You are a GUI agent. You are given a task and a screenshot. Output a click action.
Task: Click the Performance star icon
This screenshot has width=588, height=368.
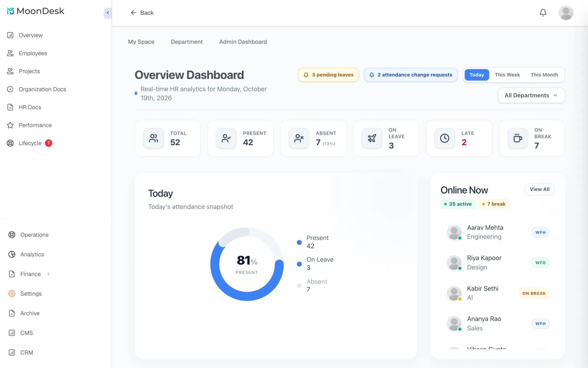pos(10,125)
